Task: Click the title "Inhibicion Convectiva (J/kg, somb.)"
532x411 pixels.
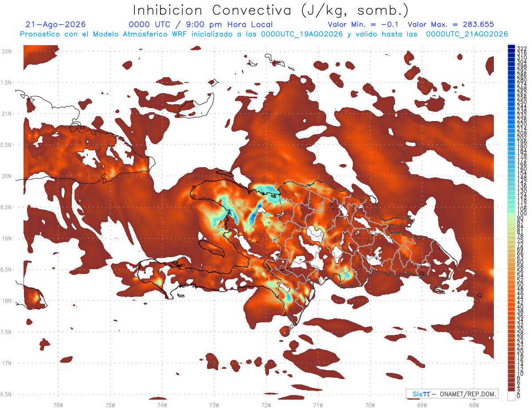Action: pos(270,10)
